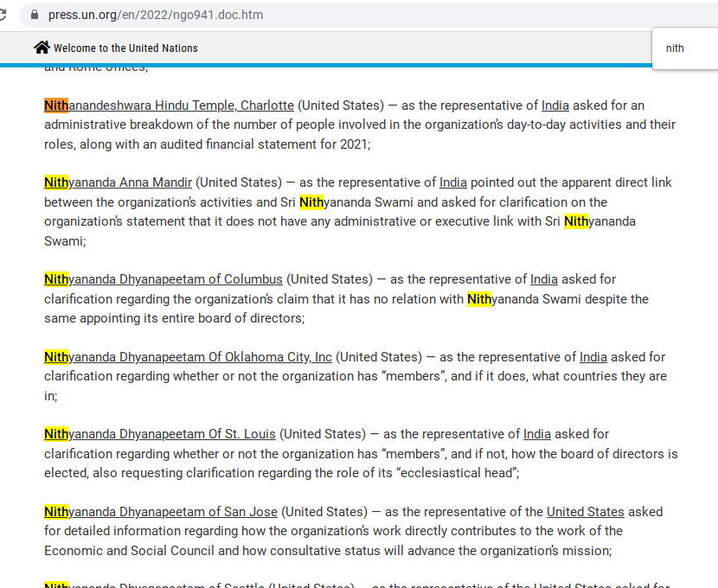This screenshot has width=718, height=588.
Task: Open India link in Columbus paragraph
Action: pyautogui.click(x=544, y=279)
